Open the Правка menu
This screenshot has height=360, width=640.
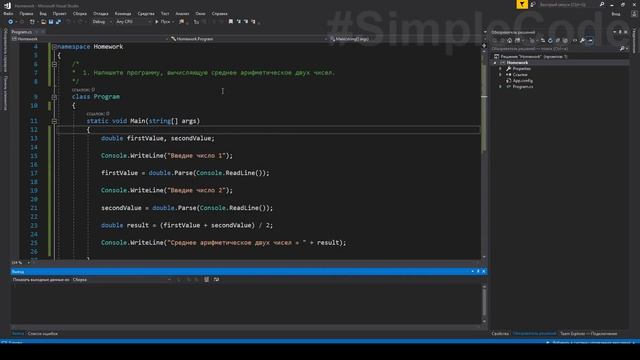[x=26, y=13]
